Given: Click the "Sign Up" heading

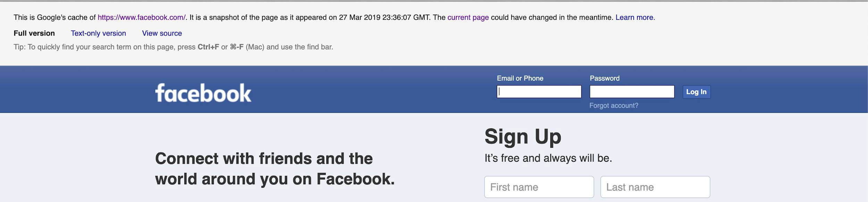Looking at the screenshot, I should coord(523,136).
